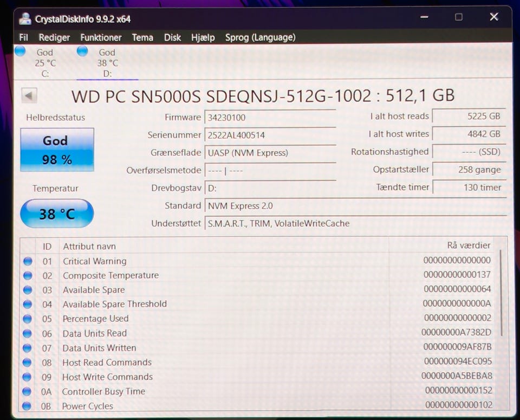Close the CrystalDiskInfo window
This screenshot has height=420, width=520.
(494, 17)
